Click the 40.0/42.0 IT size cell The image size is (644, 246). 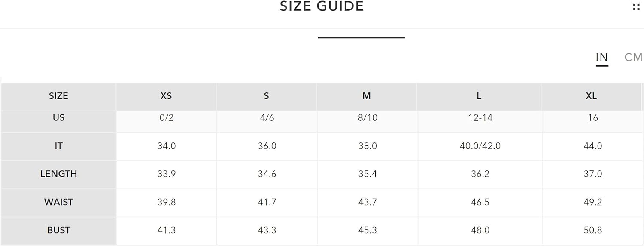coord(480,146)
